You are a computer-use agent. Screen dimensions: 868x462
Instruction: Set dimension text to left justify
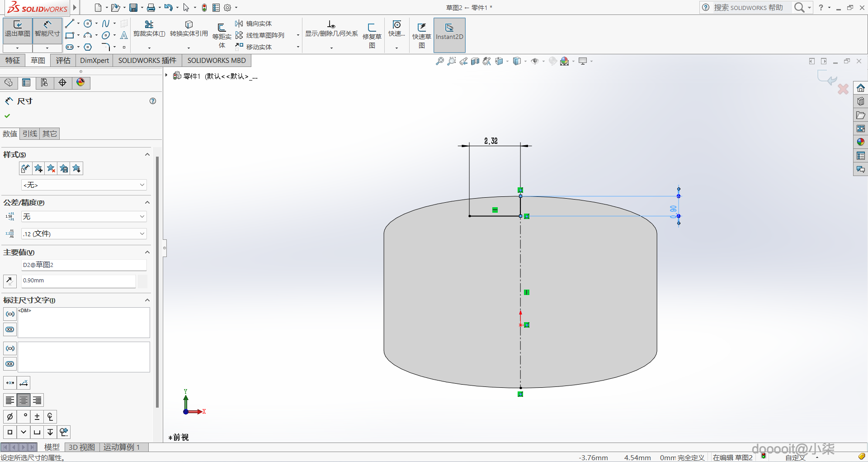pyautogui.click(x=10, y=400)
